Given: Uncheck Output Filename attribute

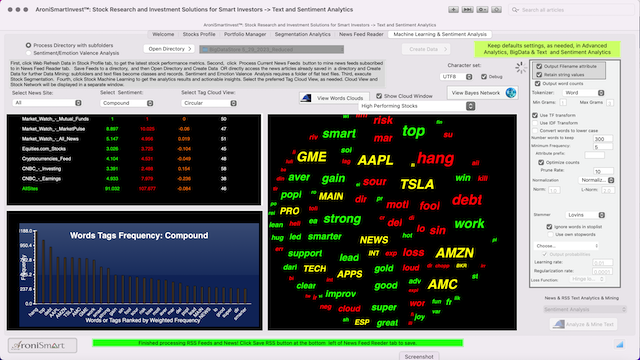Looking at the screenshot, I should point(539,66).
